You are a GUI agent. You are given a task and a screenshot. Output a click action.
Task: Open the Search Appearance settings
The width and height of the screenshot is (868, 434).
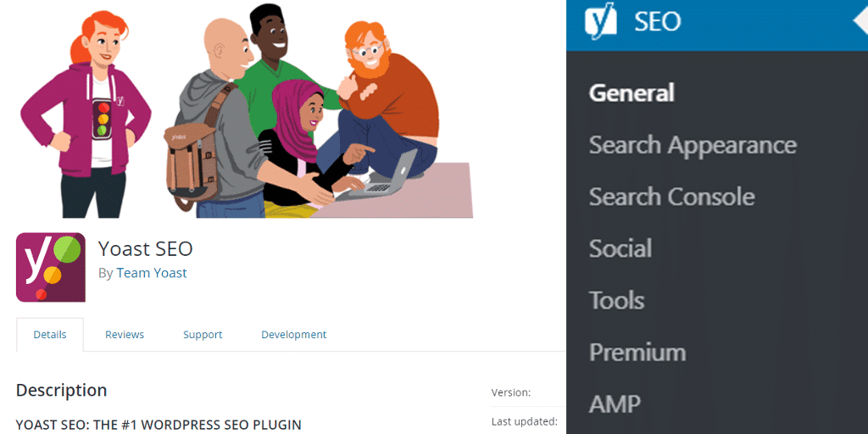(x=693, y=145)
